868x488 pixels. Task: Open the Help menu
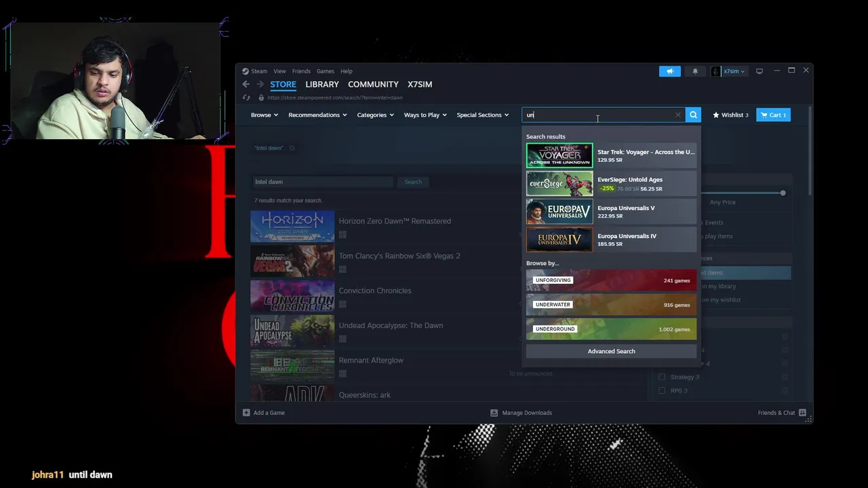(347, 71)
